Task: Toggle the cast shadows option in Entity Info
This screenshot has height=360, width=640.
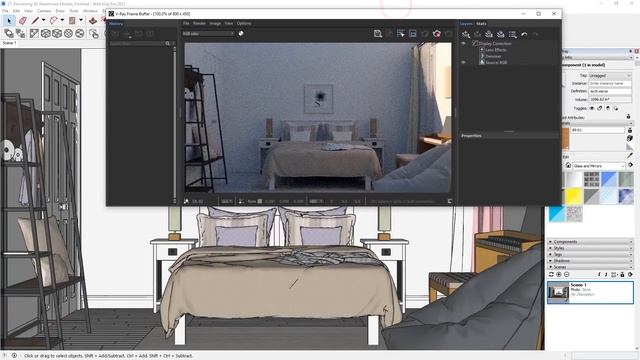Action: [x=616, y=108]
